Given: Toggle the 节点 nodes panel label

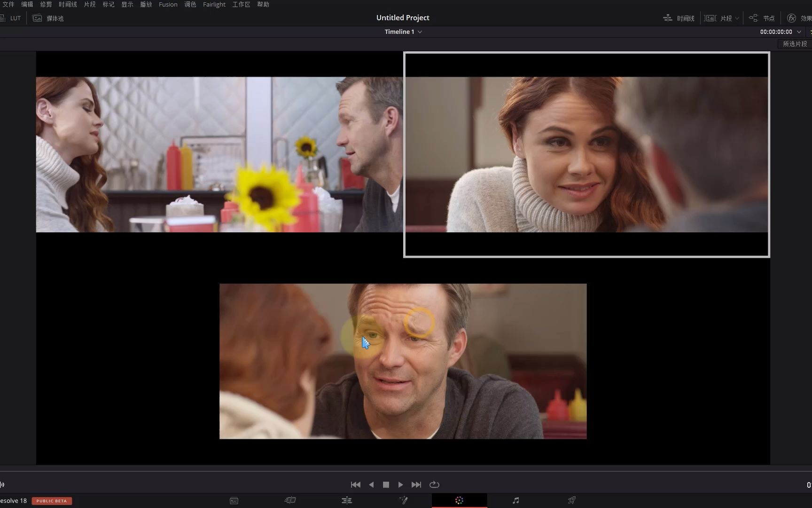Looking at the screenshot, I should click(769, 18).
